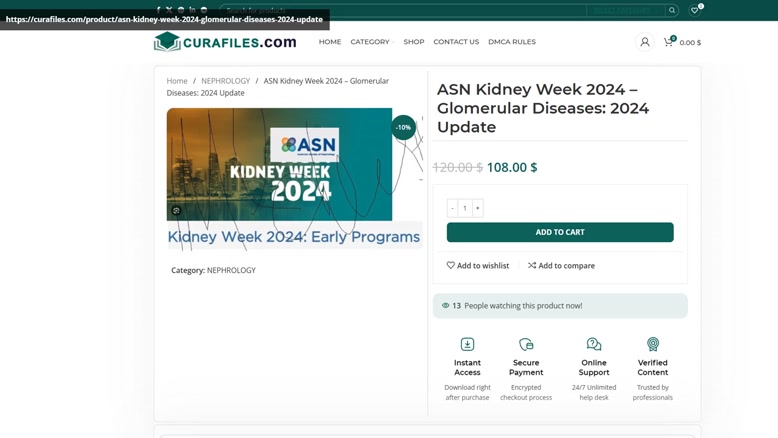
Task: Click the Add to Cart button
Action: coord(560,232)
